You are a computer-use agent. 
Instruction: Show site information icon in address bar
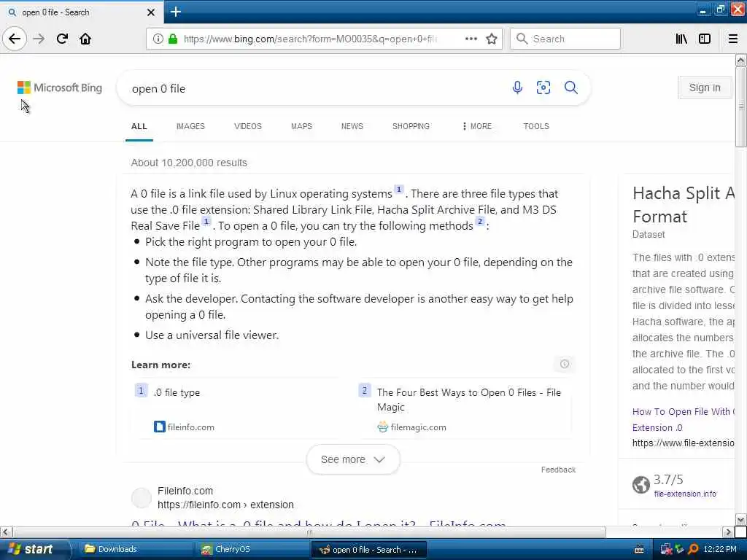[x=158, y=39]
